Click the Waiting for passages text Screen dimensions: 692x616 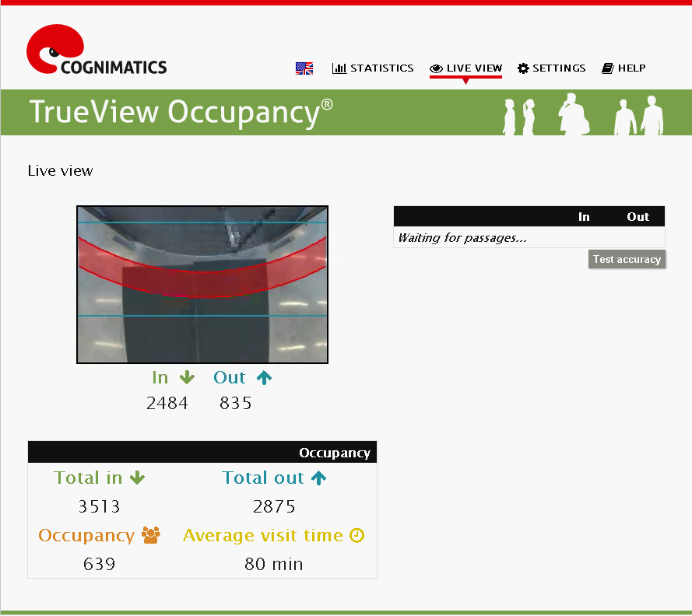(x=462, y=238)
